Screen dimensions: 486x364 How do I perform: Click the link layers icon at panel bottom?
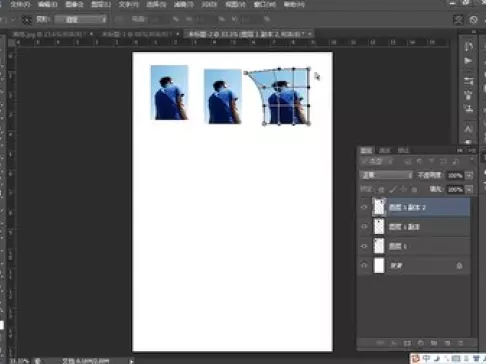coord(380,343)
